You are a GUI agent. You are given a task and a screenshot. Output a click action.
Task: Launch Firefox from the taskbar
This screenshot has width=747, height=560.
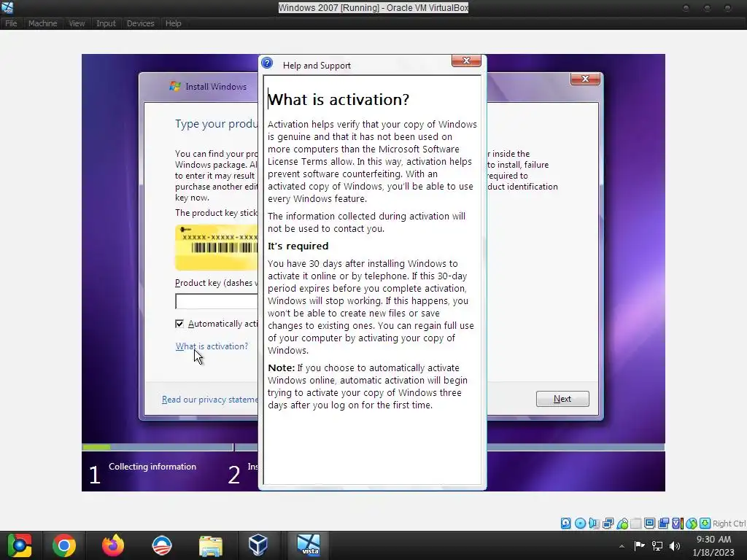[113, 545]
